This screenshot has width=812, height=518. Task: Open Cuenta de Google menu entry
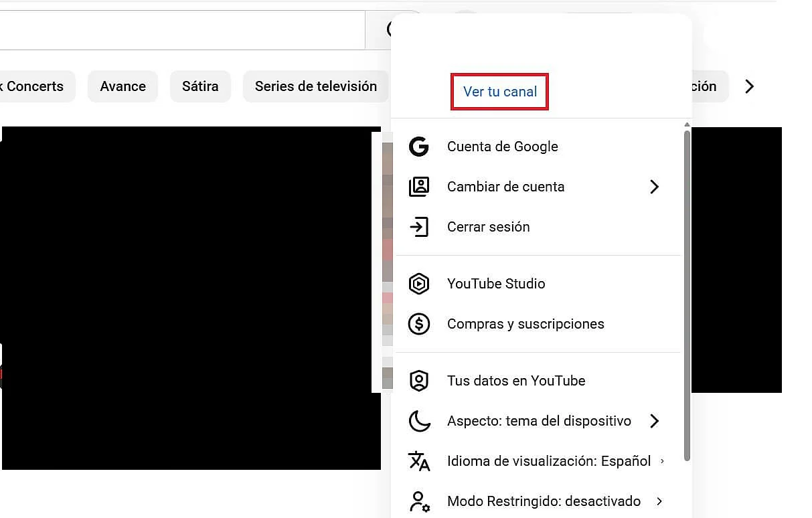tap(538, 147)
